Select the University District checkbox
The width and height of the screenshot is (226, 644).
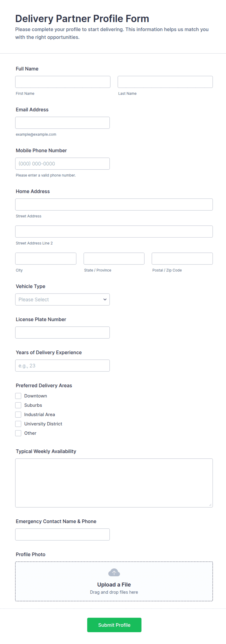(x=18, y=424)
